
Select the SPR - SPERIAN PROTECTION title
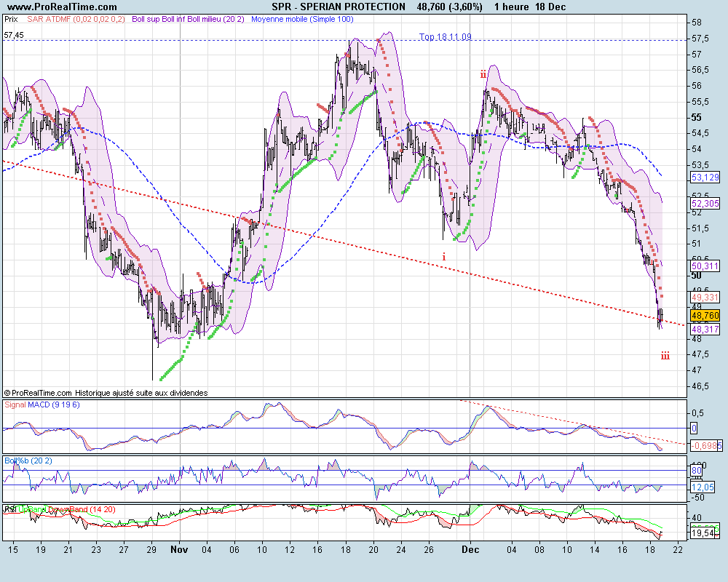click(x=339, y=7)
